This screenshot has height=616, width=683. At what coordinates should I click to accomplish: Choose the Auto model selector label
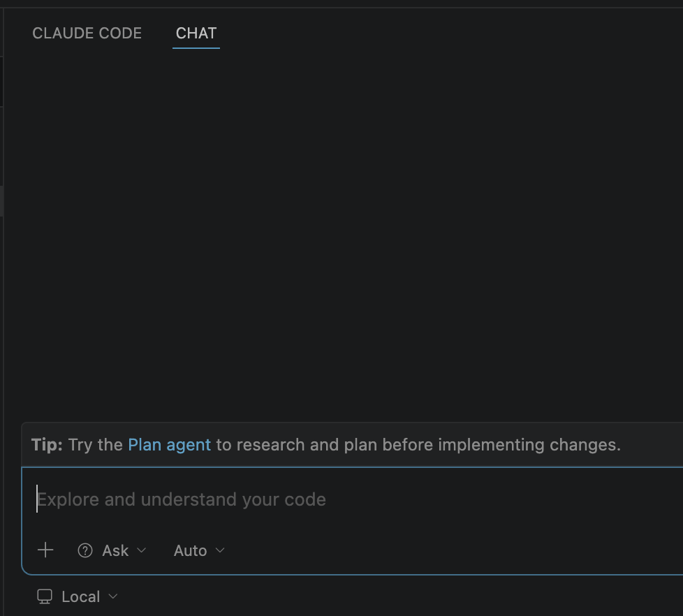(191, 550)
